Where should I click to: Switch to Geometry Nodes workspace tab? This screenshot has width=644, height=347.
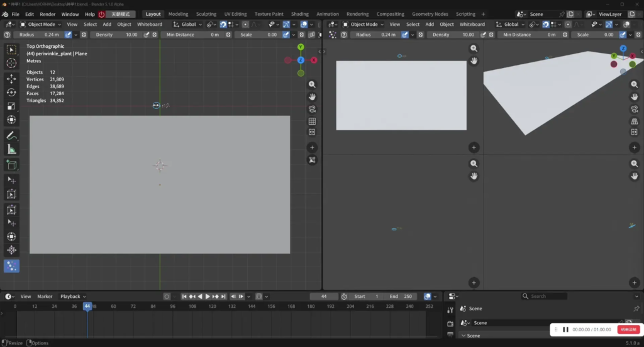[x=430, y=14]
